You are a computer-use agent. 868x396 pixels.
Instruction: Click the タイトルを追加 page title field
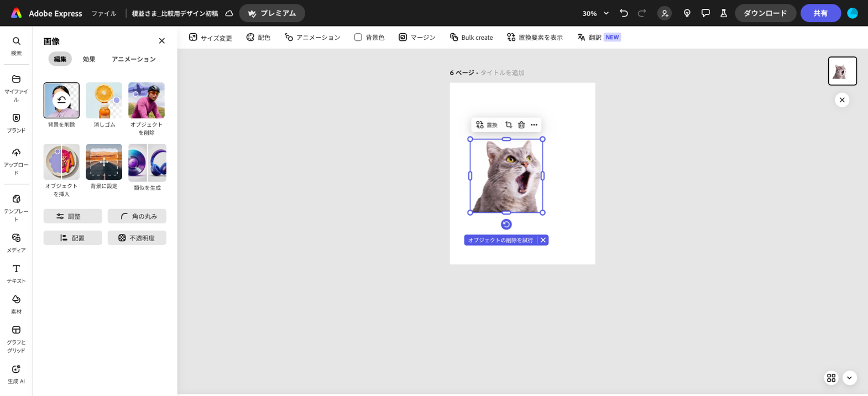[502, 72]
